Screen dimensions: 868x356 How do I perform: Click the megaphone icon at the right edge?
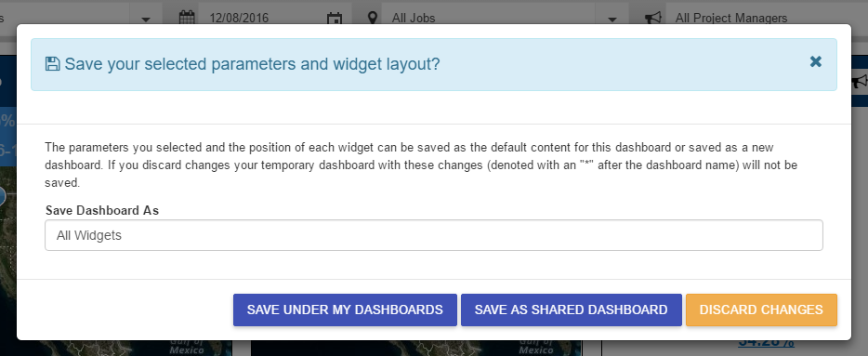click(860, 82)
